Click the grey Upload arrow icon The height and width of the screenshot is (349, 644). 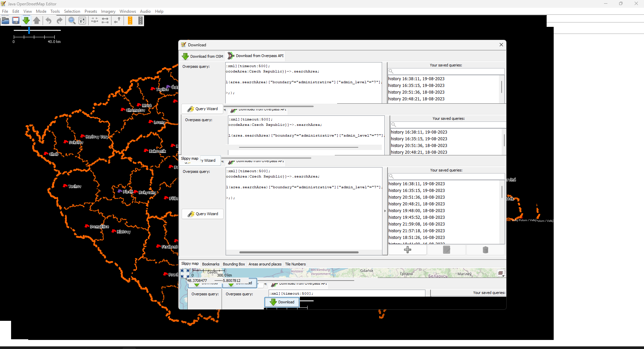click(x=37, y=20)
